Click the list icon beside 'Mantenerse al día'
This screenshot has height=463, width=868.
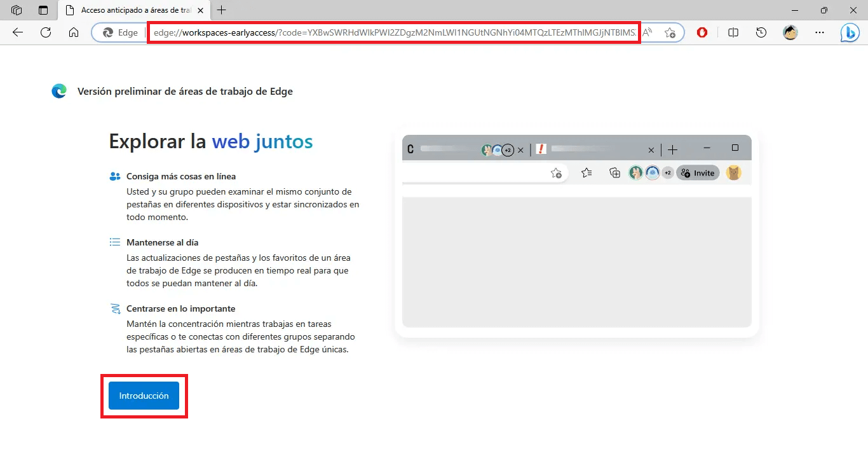pos(115,242)
